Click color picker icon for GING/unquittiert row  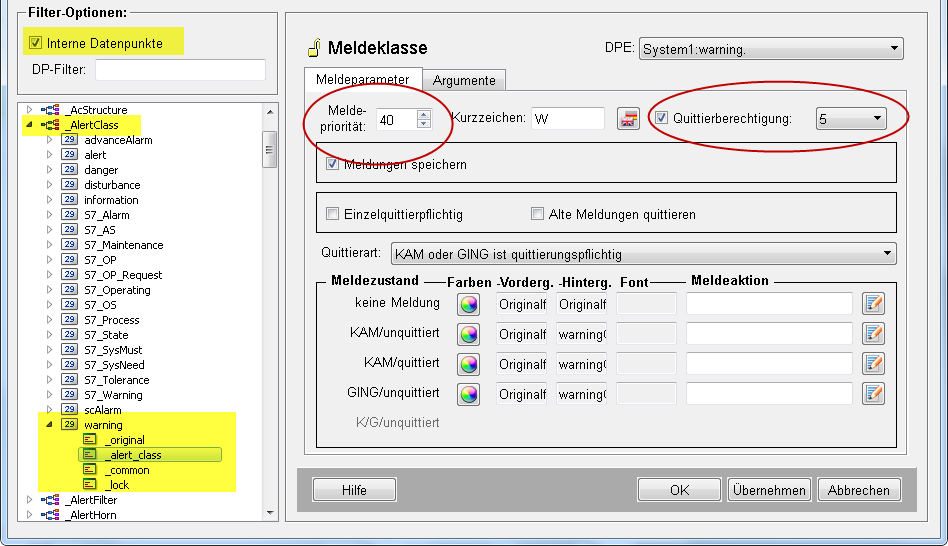[468, 394]
